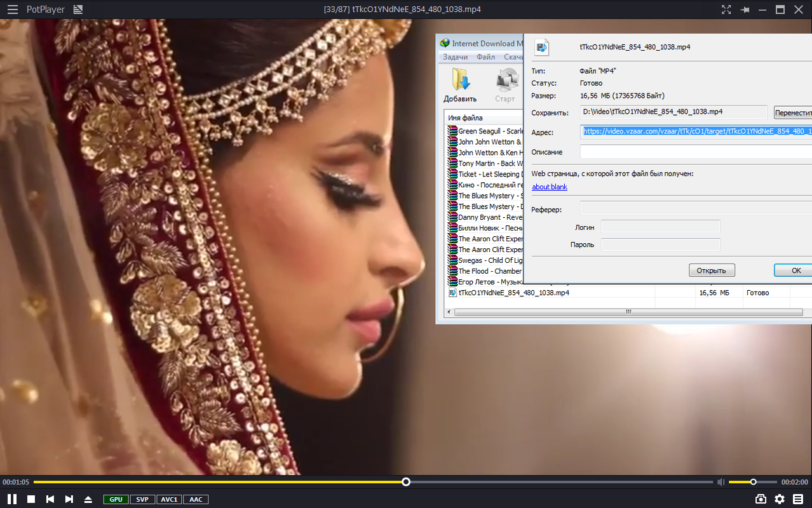Pin PotPlayer window on top
Screen dimensions: 812x508
[x=745, y=10]
